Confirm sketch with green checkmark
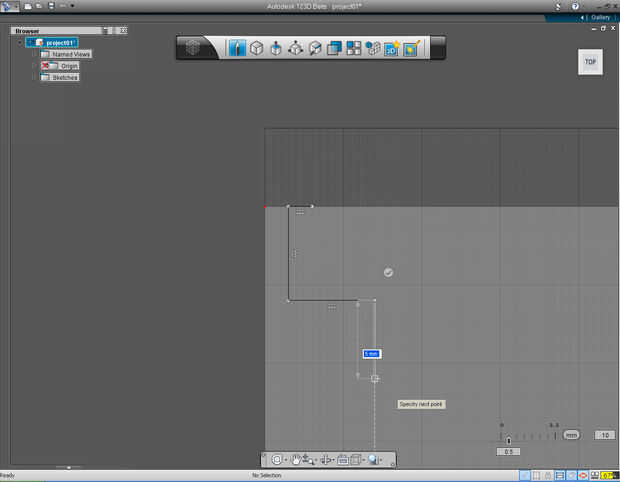The width and height of the screenshot is (620, 482). pyautogui.click(x=388, y=272)
